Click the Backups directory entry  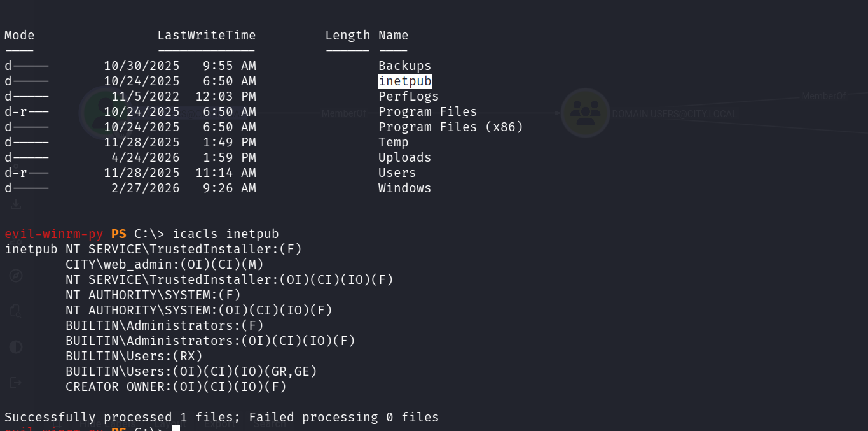coord(404,66)
